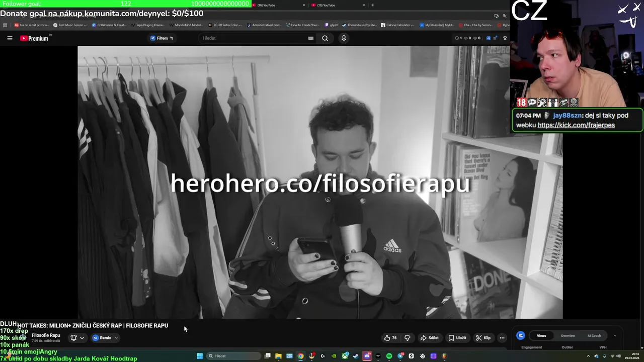Image resolution: width=644 pixels, height=362 pixels.
Task: Open the 'First Music Lesson' bookmark
Action: [70, 25]
